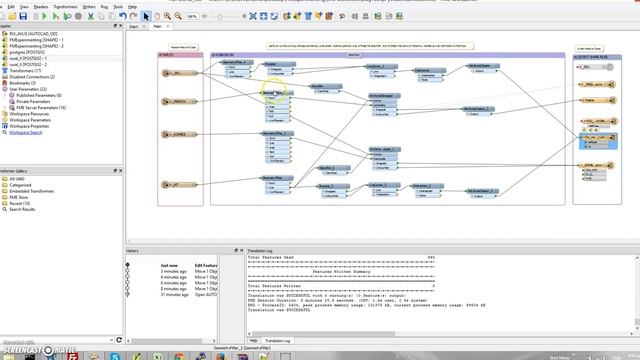Image resolution: width=640 pixels, height=360 pixels.
Task: Click the Workspace Search link
Action: pyautogui.click(x=26, y=132)
